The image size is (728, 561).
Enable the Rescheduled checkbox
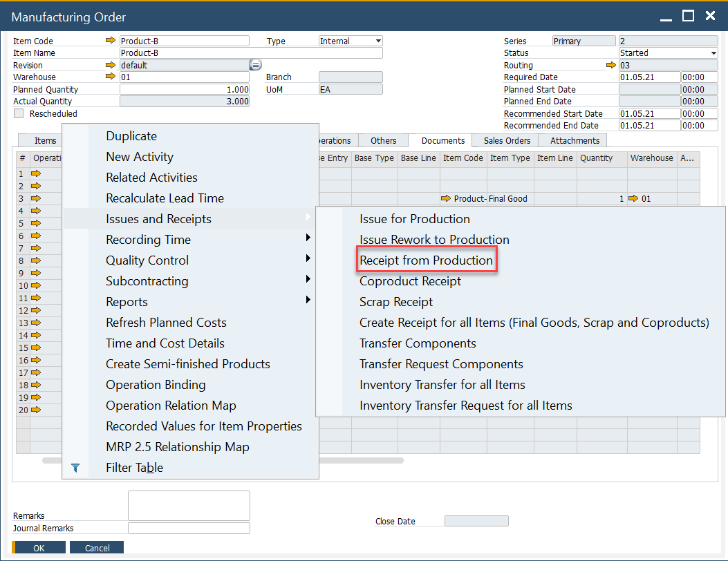17,113
